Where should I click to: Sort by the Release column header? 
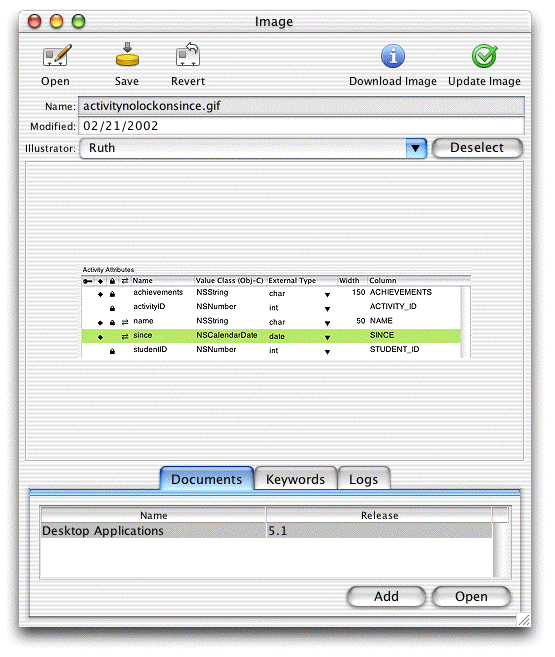tap(379, 515)
